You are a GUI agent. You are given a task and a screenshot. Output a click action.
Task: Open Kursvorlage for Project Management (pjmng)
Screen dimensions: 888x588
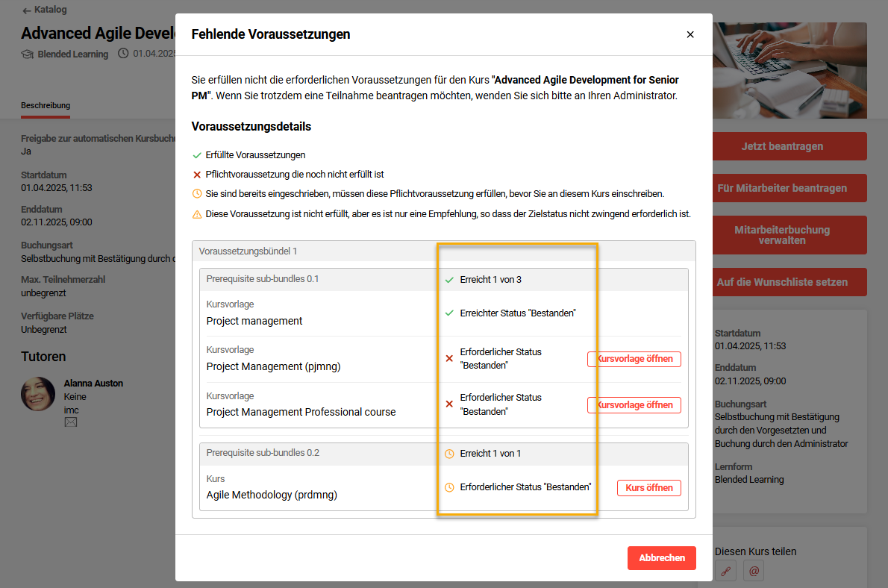[x=634, y=359]
